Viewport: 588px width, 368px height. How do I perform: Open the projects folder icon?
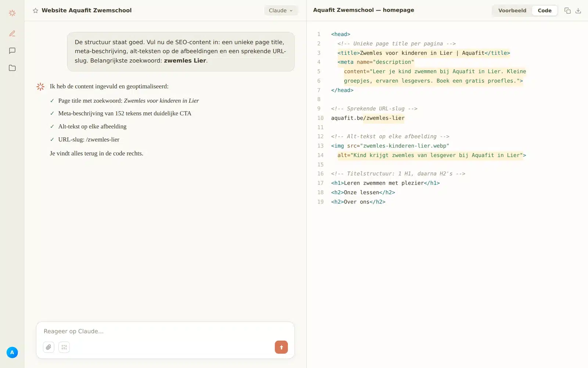pyautogui.click(x=12, y=68)
